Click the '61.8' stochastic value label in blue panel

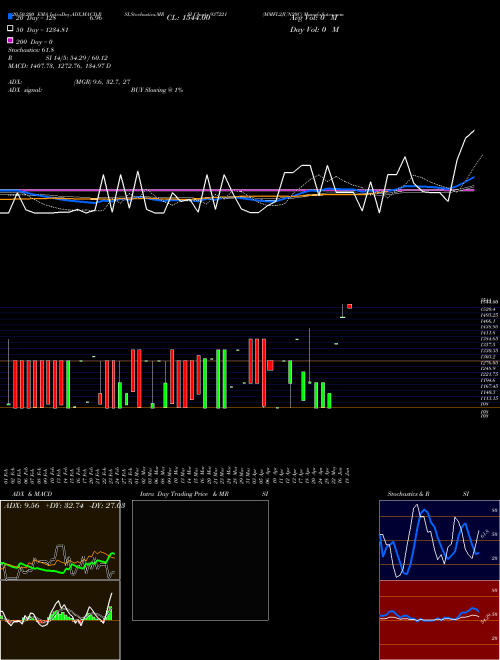(483, 534)
